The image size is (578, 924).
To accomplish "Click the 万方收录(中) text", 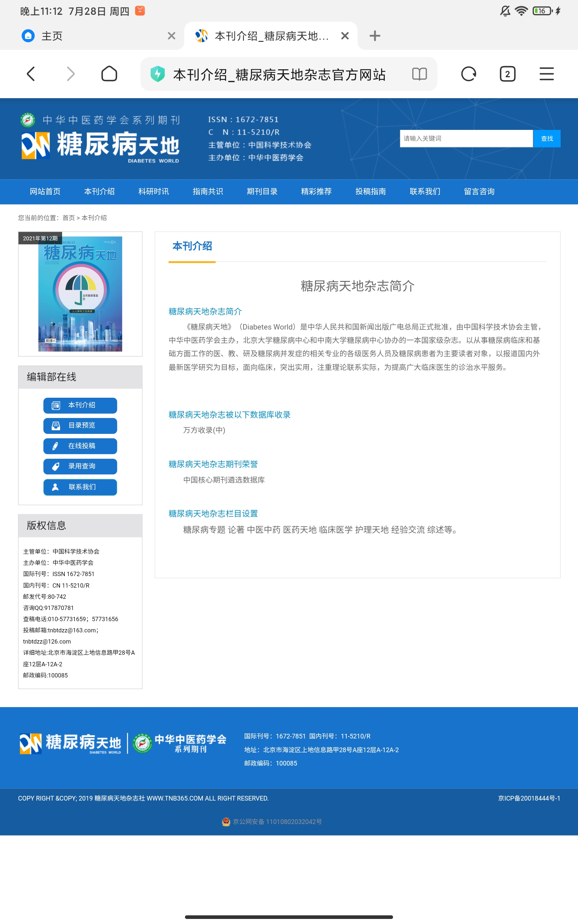I will 204,430.
